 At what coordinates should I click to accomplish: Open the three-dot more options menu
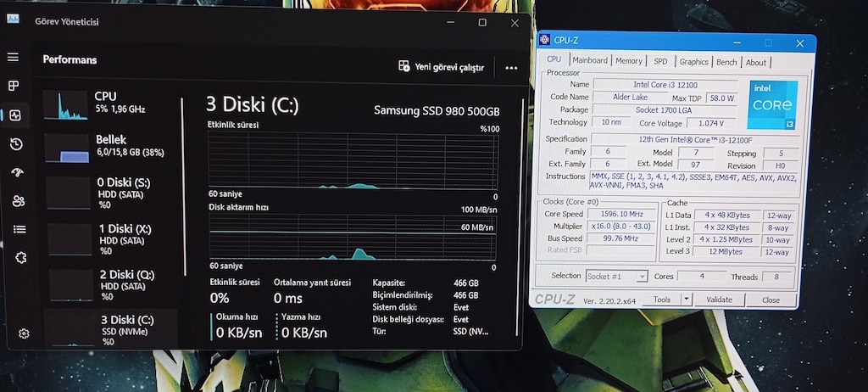511,68
